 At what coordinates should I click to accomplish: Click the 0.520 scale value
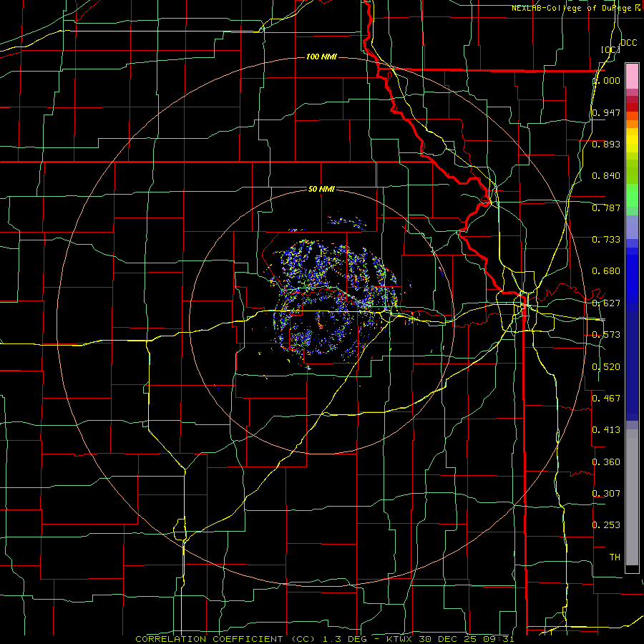(606, 367)
